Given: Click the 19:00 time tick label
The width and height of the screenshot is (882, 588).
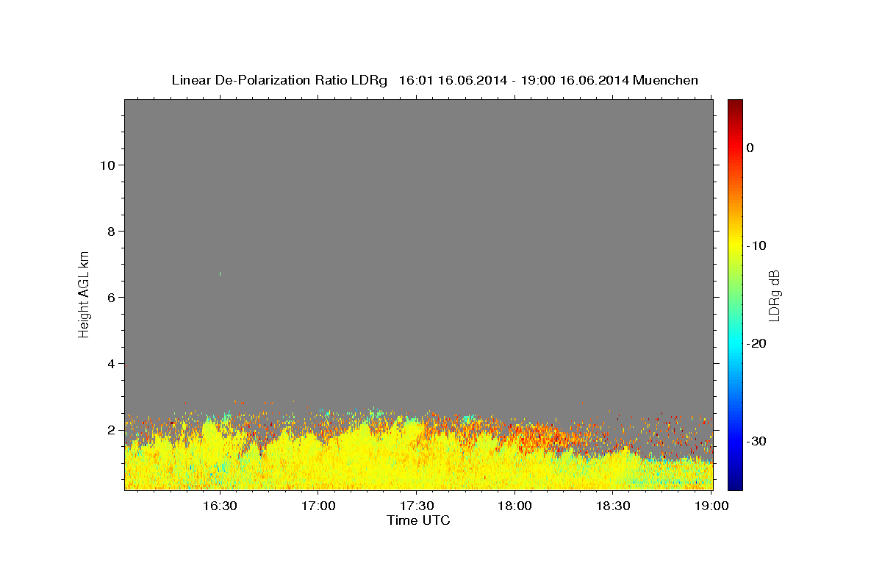Looking at the screenshot, I should (x=711, y=506).
